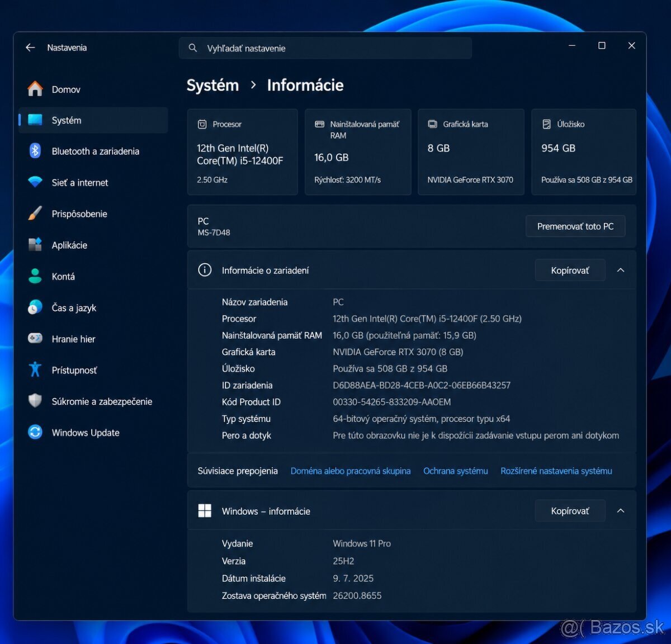
Task: Click the version value 25H2
Action: pos(343,561)
